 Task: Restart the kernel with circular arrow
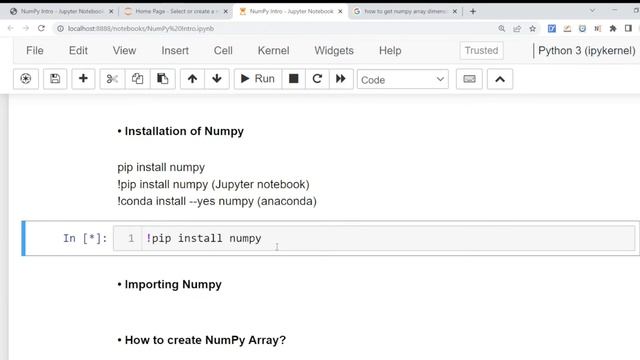tap(317, 79)
